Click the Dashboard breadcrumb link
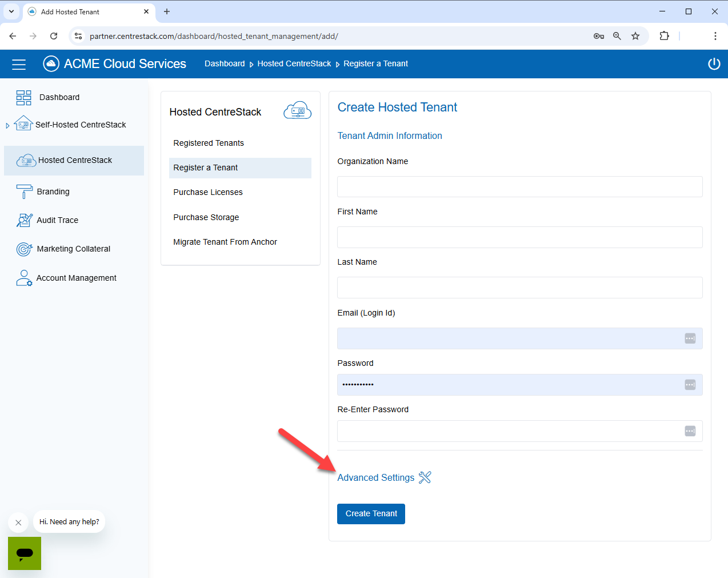 [225, 63]
